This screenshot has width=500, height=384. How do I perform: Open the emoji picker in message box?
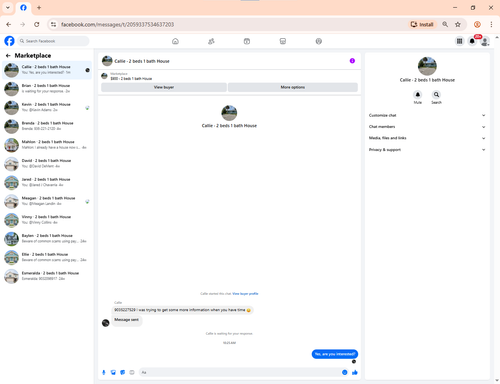(x=345, y=372)
